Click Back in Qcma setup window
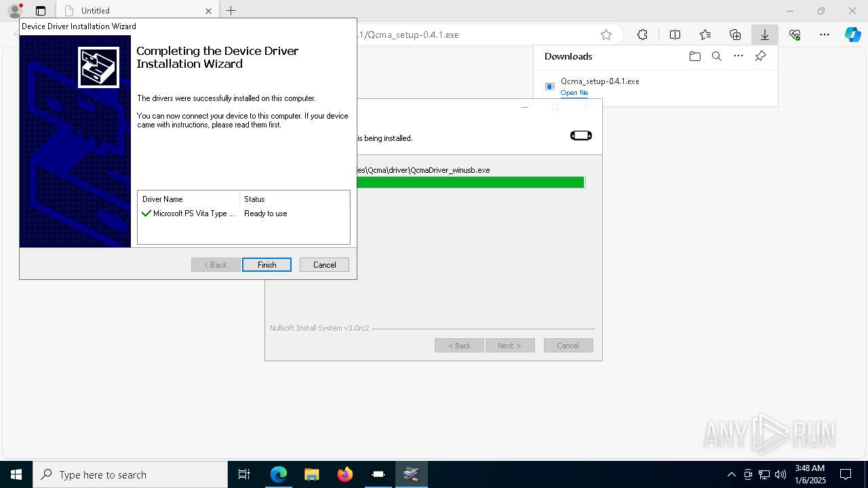868x488 pixels. point(459,346)
